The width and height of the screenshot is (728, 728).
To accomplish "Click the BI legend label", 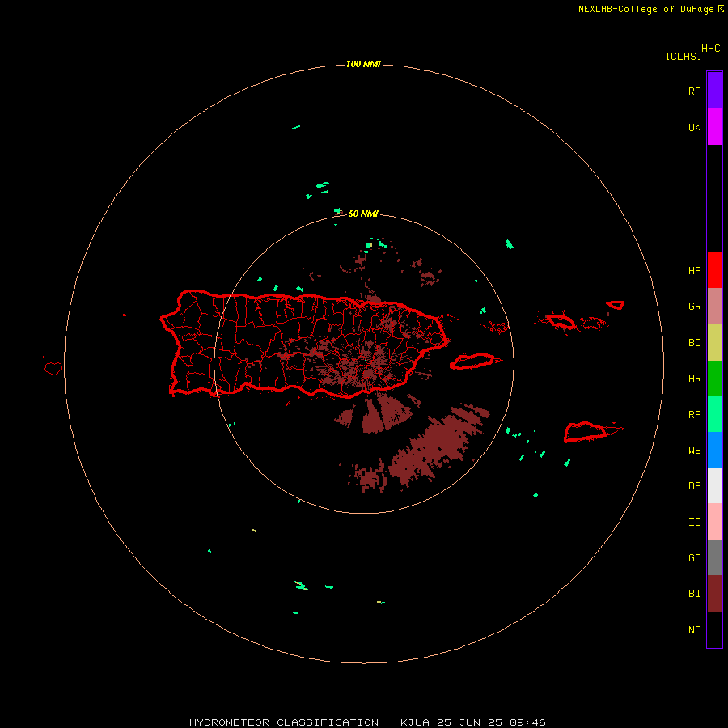I will [694, 594].
